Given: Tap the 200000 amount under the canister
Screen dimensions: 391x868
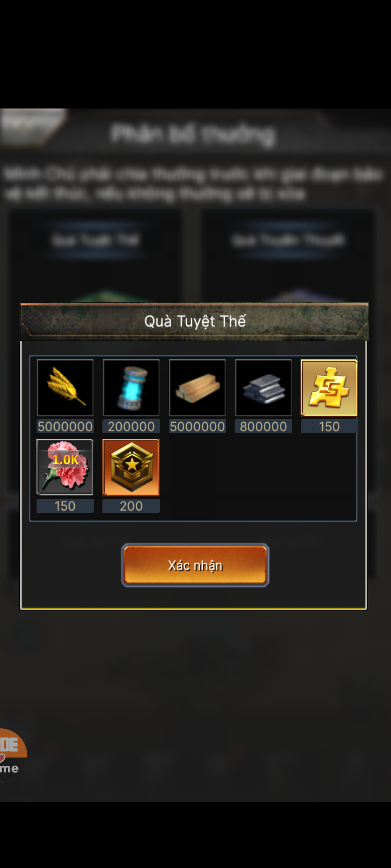Looking at the screenshot, I should [x=131, y=426].
